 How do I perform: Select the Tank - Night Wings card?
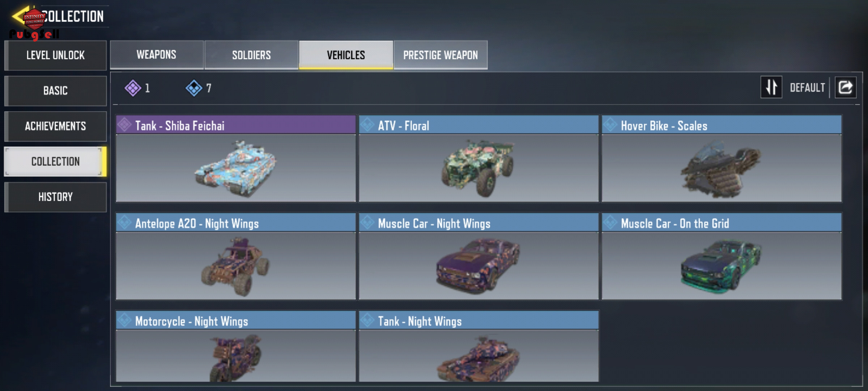pos(478,346)
